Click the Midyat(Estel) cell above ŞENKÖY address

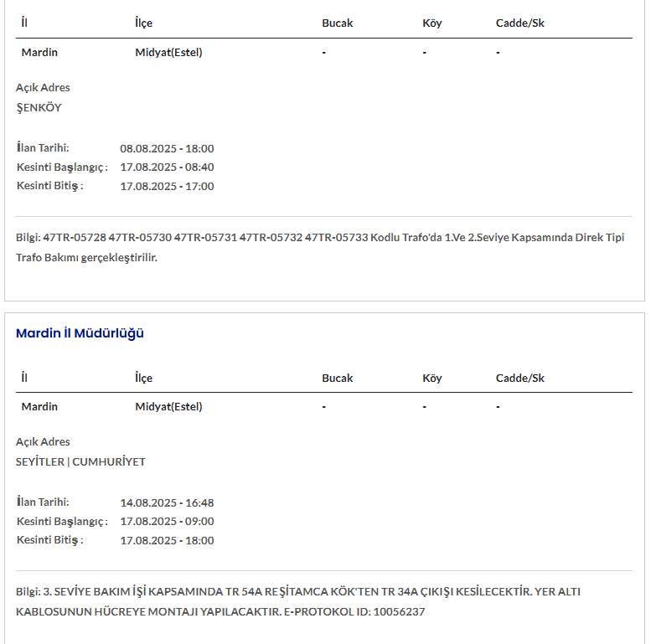[x=168, y=52]
